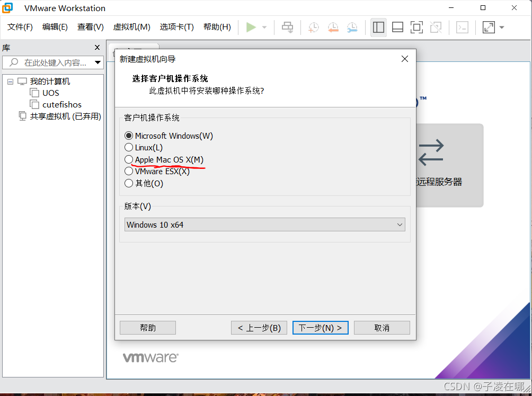Click the 我的计算机 monitor icon
This screenshot has width=532, height=396.
point(22,82)
